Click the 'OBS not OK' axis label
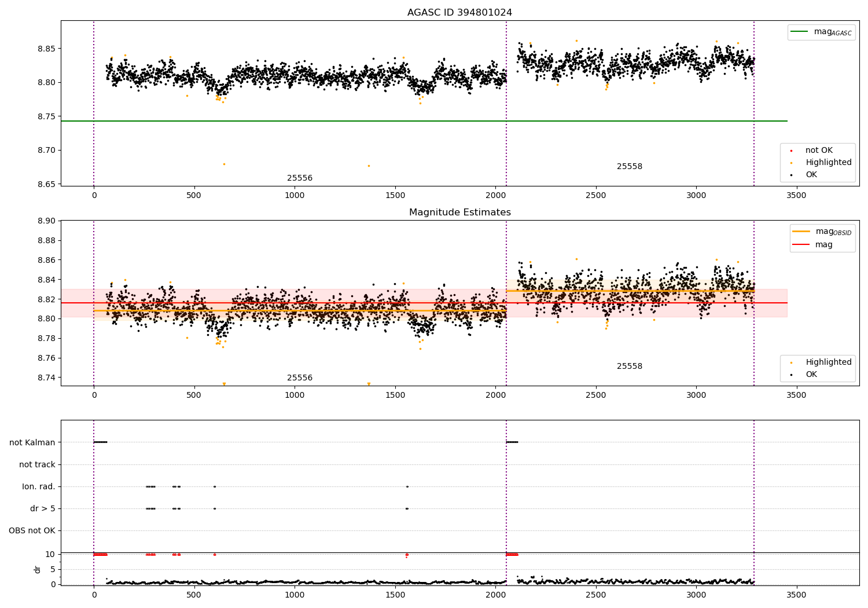 pyautogui.click(x=32, y=531)
